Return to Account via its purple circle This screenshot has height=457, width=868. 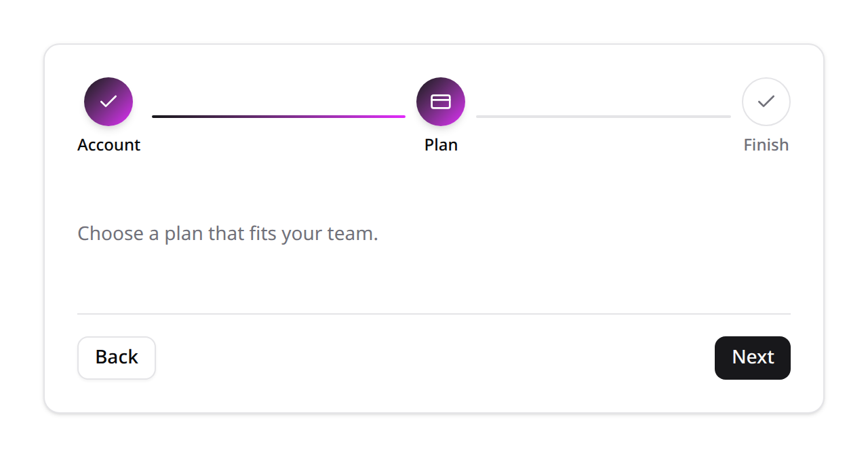tap(108, 102)
